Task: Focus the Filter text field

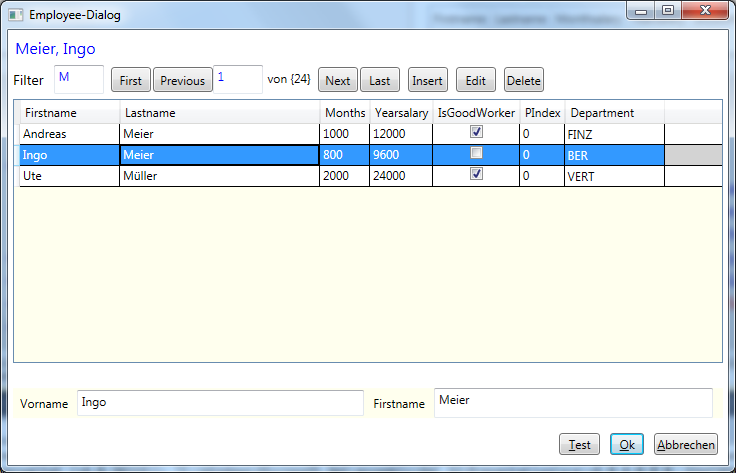Action: coord(78,79)
